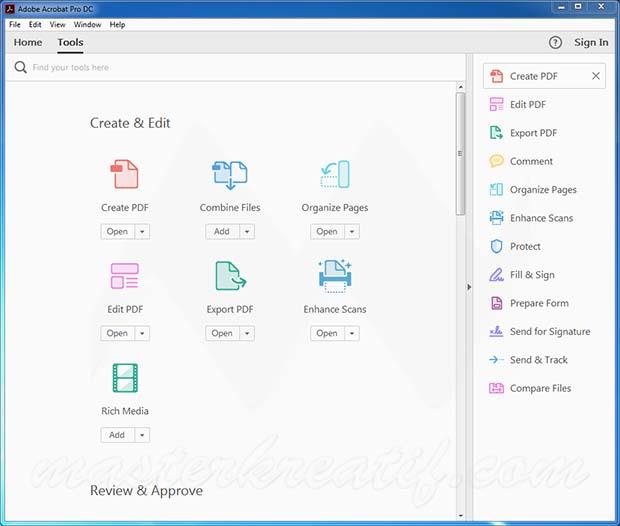Select Compare Files icon in sidebar

tap(496, 388)
